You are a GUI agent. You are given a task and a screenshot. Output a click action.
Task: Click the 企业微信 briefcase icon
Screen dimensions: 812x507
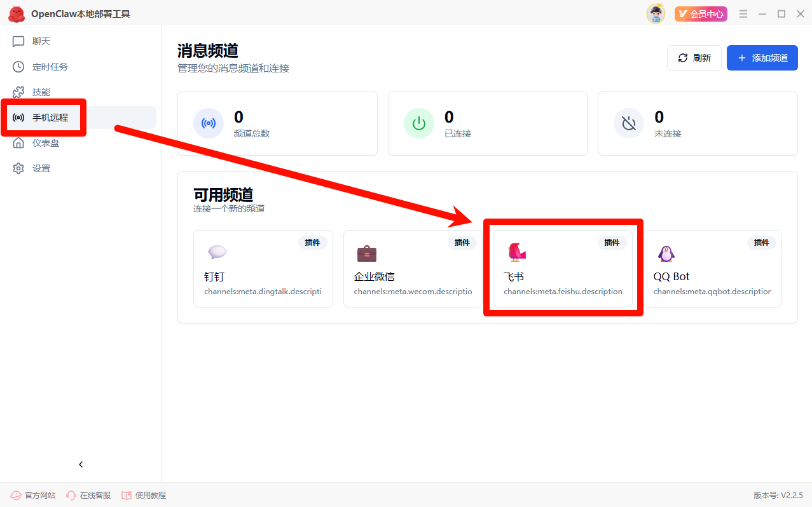(366, 253)
